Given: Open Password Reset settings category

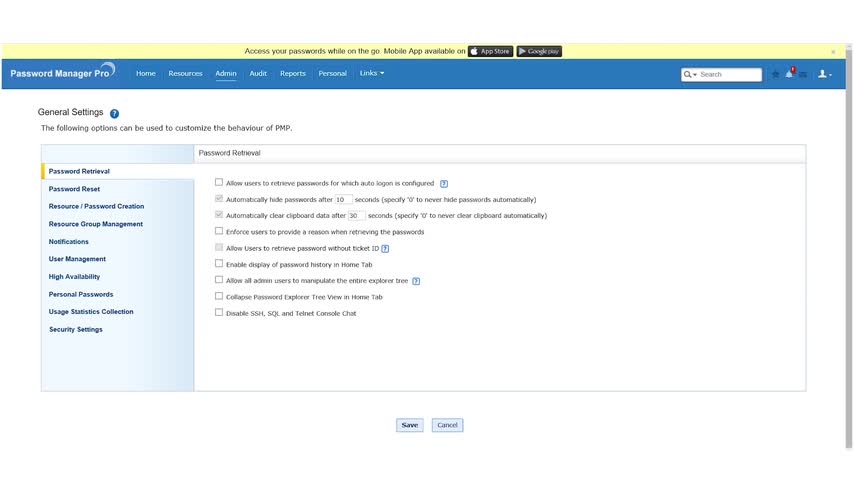Looking at the screenshot, I should [x=74, y=189].
